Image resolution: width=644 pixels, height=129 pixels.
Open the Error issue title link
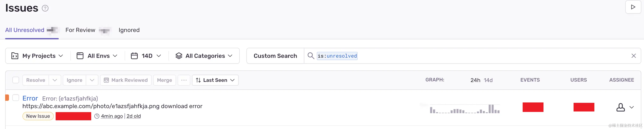(30, 98)
